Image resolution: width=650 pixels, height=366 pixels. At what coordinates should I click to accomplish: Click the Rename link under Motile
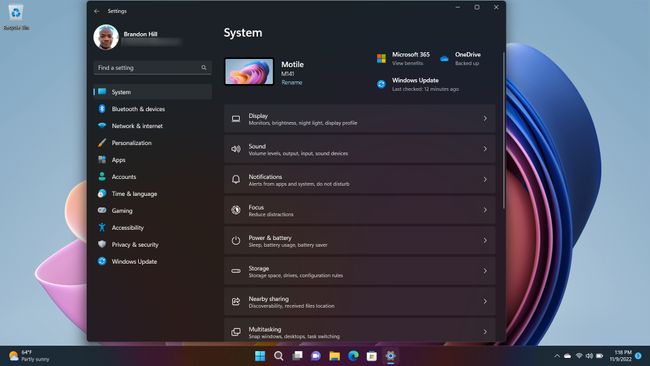click(x=292, y=82)
